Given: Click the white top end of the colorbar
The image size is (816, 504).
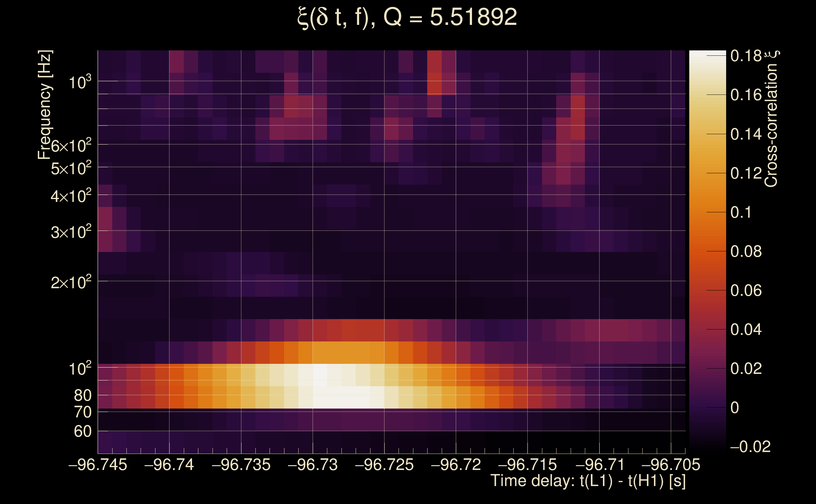Looking at the screenshot, I should tap(707, 54).
